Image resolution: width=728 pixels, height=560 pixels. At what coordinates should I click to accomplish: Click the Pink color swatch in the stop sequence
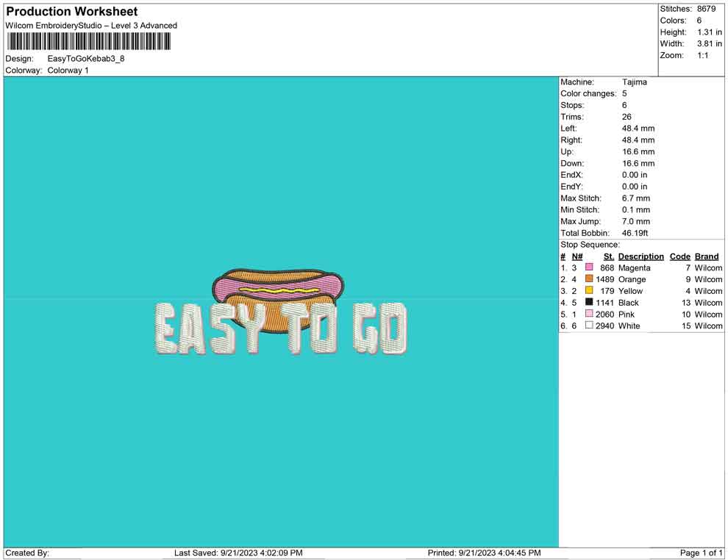point(589,314)
